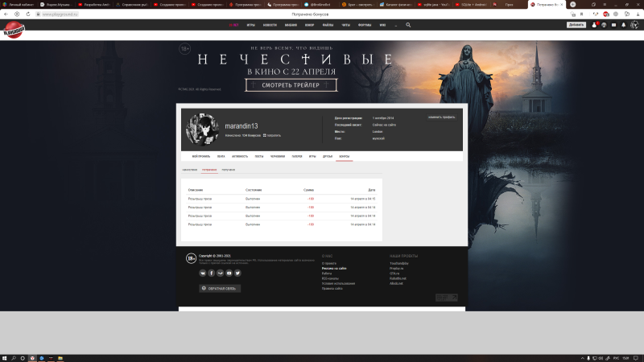Open the ИГРЫ item in top navigation

point(250,25)
